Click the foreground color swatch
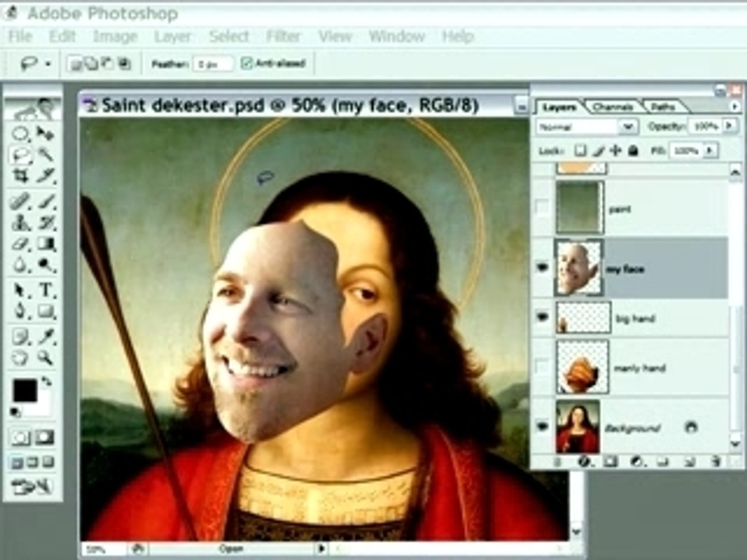Viewport: 747px width, 560px height. click(x=24, y=390)
